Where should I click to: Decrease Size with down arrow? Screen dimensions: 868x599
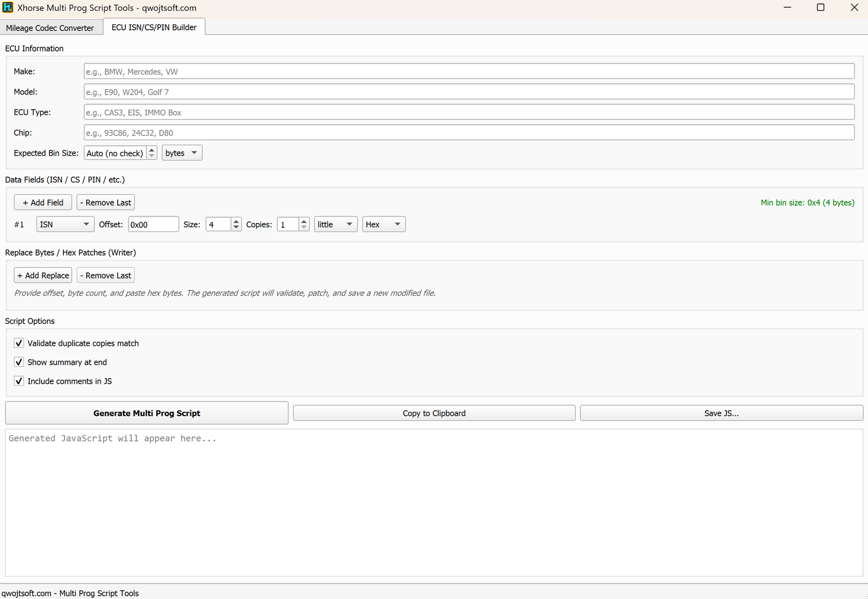236,228
